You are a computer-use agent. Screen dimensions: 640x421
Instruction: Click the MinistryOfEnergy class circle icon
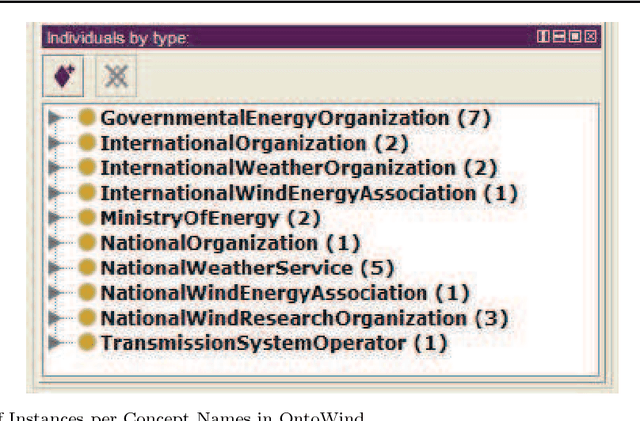pos(87,218)
